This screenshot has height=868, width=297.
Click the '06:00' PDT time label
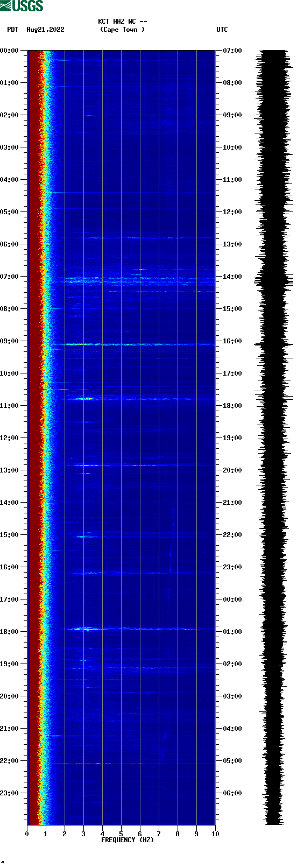tap(9, 244)
